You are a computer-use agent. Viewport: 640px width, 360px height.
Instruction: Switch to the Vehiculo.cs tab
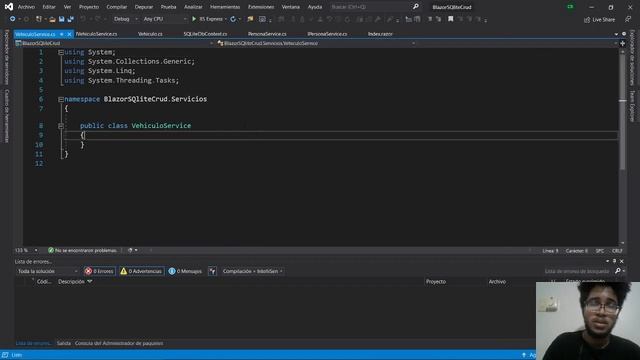[x=150, y=34]
